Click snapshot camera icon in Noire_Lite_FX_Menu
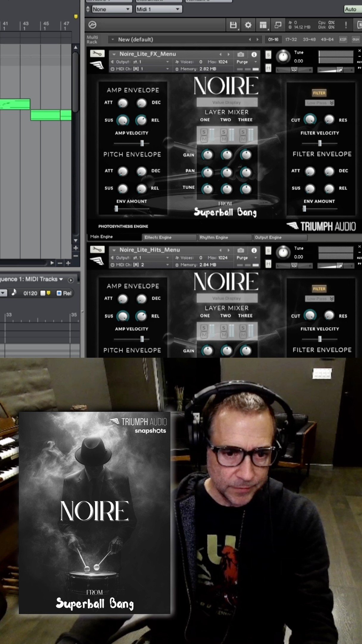 [241, 54]
